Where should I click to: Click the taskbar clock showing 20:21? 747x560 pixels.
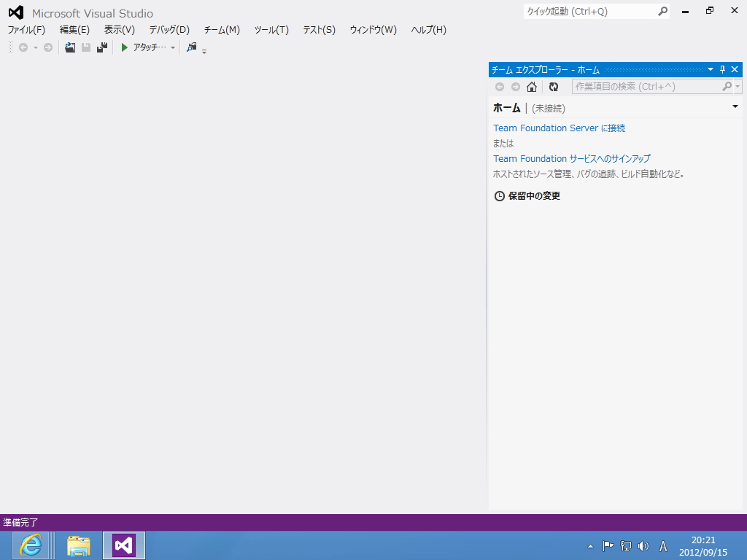click(703, 546)
